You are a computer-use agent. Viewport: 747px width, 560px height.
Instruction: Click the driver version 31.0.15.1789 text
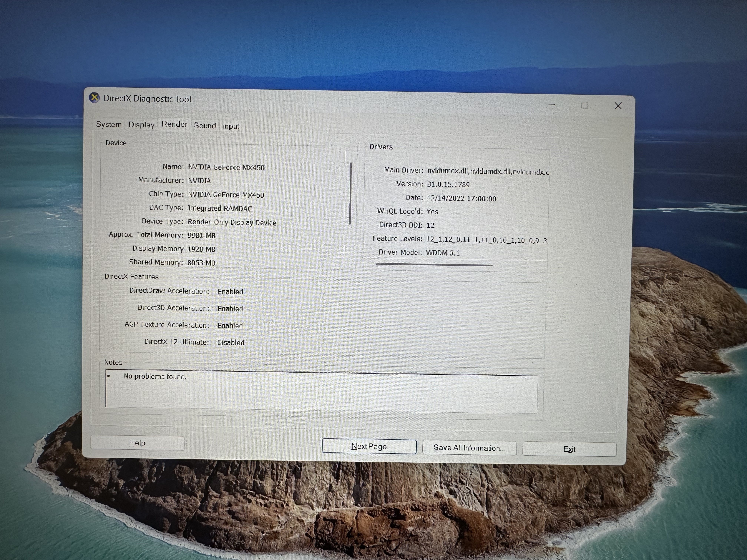pyautogui.click(x=448, y=185)
